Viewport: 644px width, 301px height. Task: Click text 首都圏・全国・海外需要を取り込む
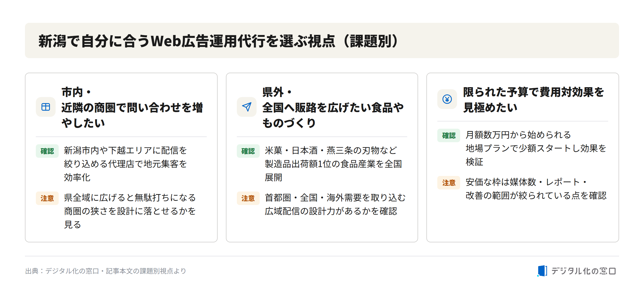click(x=335, y=197)
